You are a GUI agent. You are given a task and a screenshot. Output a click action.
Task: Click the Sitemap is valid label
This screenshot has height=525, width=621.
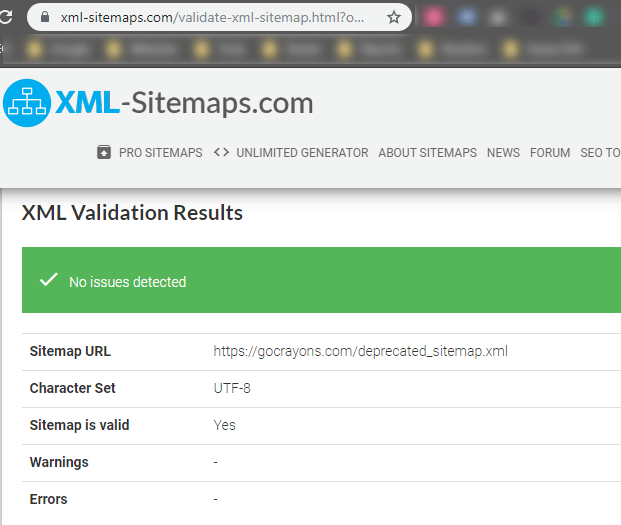[x=80, y=425]
